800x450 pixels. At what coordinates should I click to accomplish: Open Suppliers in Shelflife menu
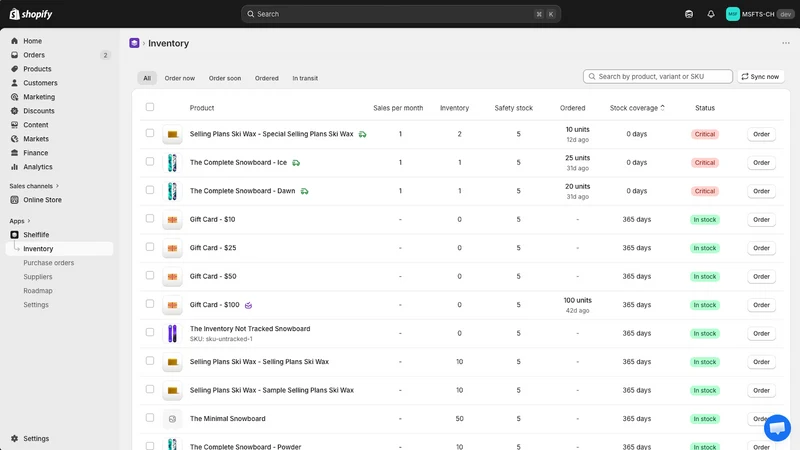point(38,277)
